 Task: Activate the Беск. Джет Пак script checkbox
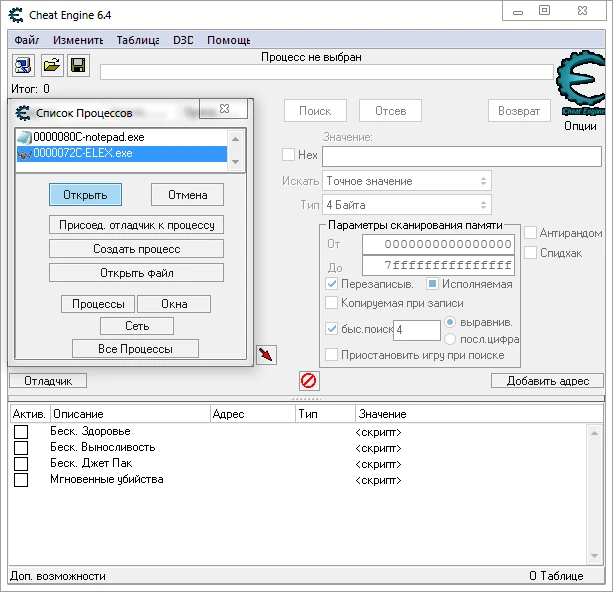pos(21,464)
